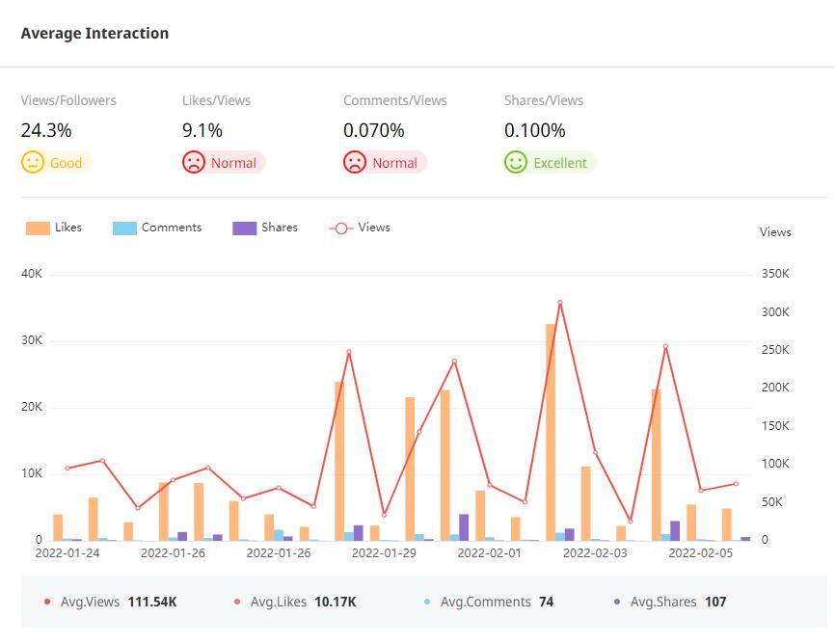Click the Good rating badge text
835x644 pixels.
point(66,163)
